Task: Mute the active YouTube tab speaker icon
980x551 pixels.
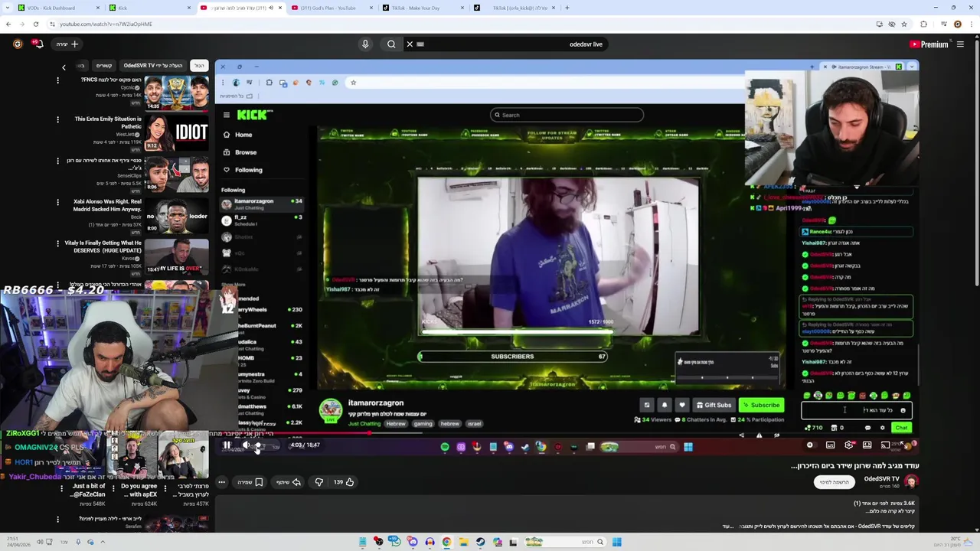Action: click(x=271, y=8)
